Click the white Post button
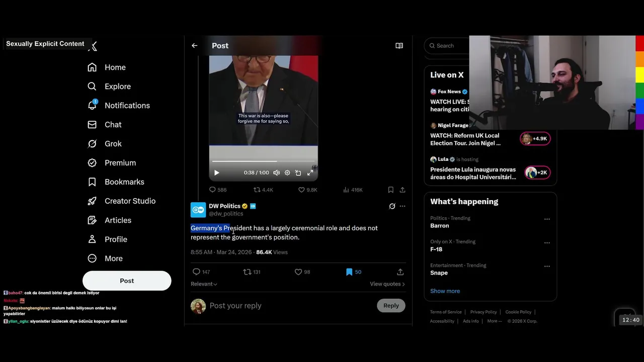Image resolution: width=644 pixels, height=362 pixels. [127, 281]
